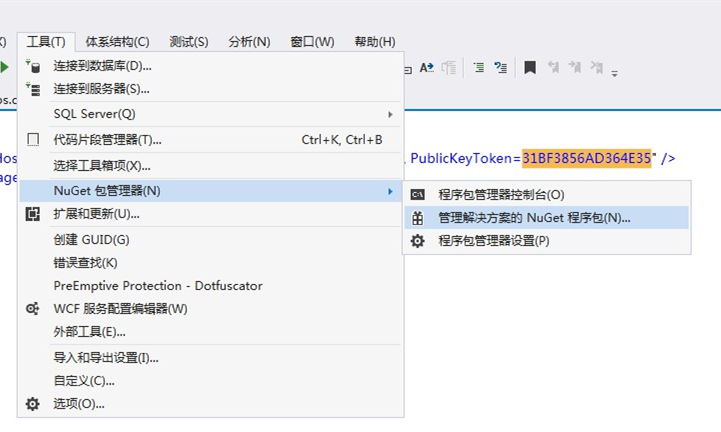Click the WCF service configuration editor icon
The width and height of the screenshot is (721, 432).
click(x=33, y=309)
